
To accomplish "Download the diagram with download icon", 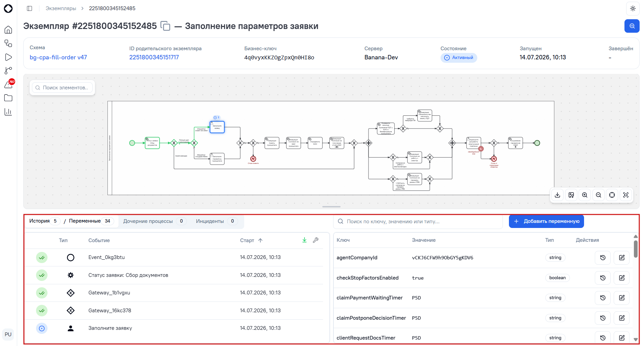I will click(557, 195).
